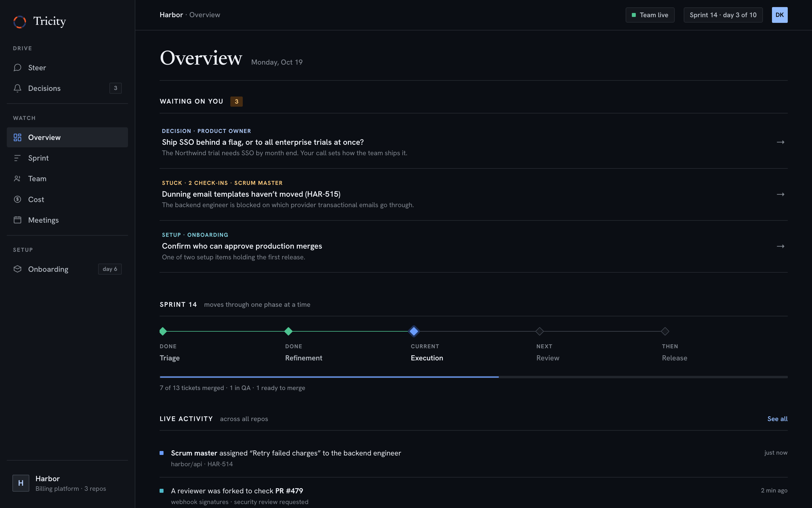
Task: Click the Decisions bell icon
Action: pyautogui.click(x=17, y=88)
